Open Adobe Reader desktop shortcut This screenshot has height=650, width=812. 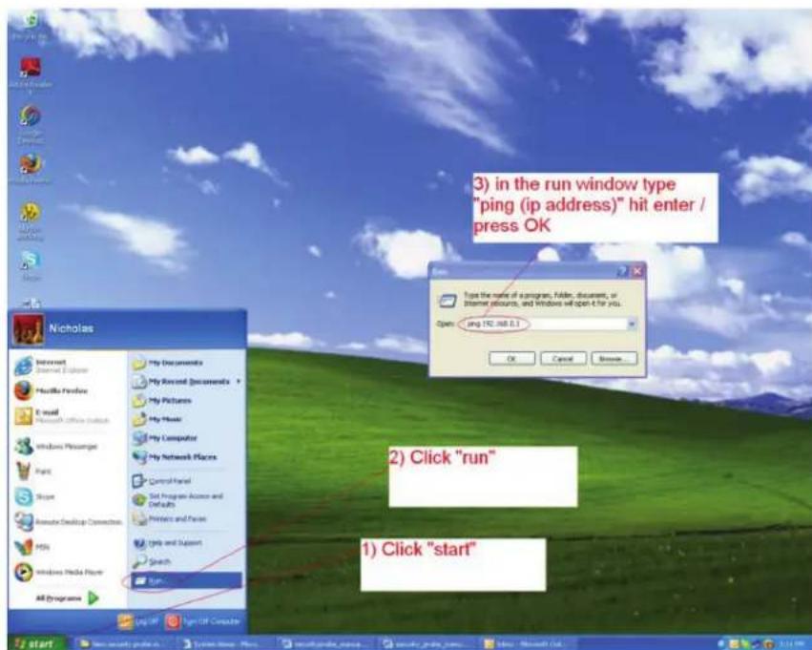point(30,75)
